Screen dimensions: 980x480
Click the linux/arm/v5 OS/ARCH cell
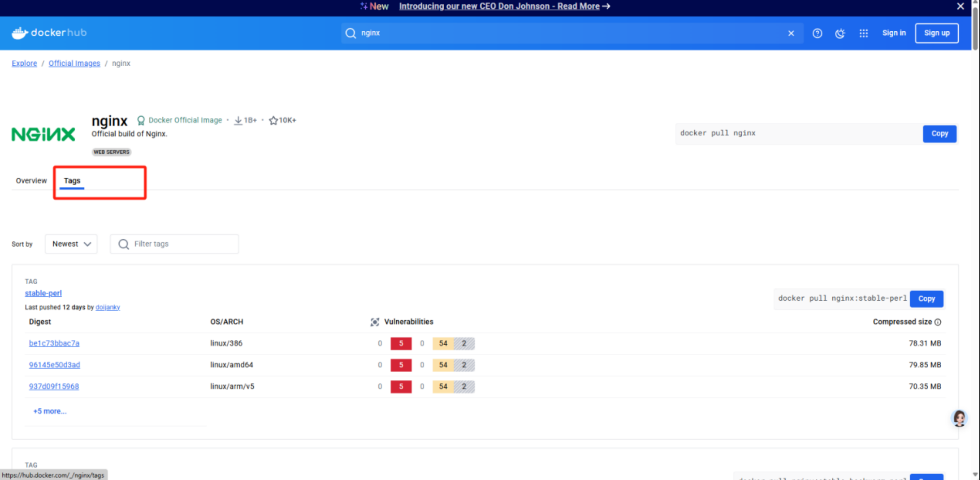(232, 387)
